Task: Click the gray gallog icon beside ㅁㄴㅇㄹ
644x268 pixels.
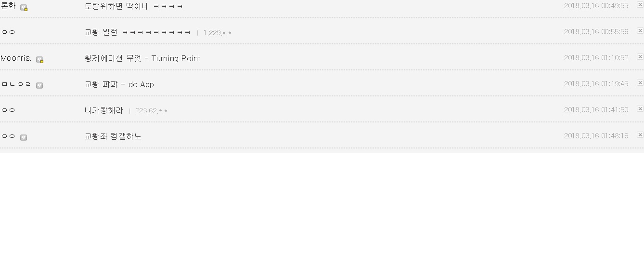Action: point(39,86)
